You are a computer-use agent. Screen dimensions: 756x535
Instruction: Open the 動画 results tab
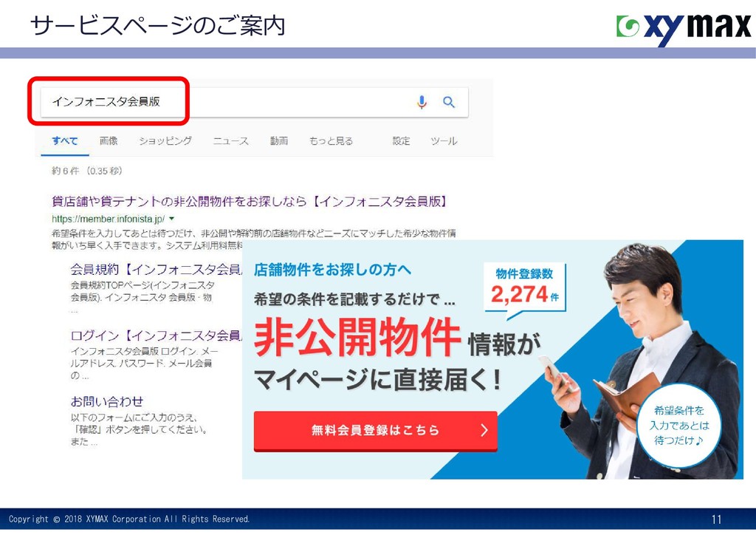(278, 141)
